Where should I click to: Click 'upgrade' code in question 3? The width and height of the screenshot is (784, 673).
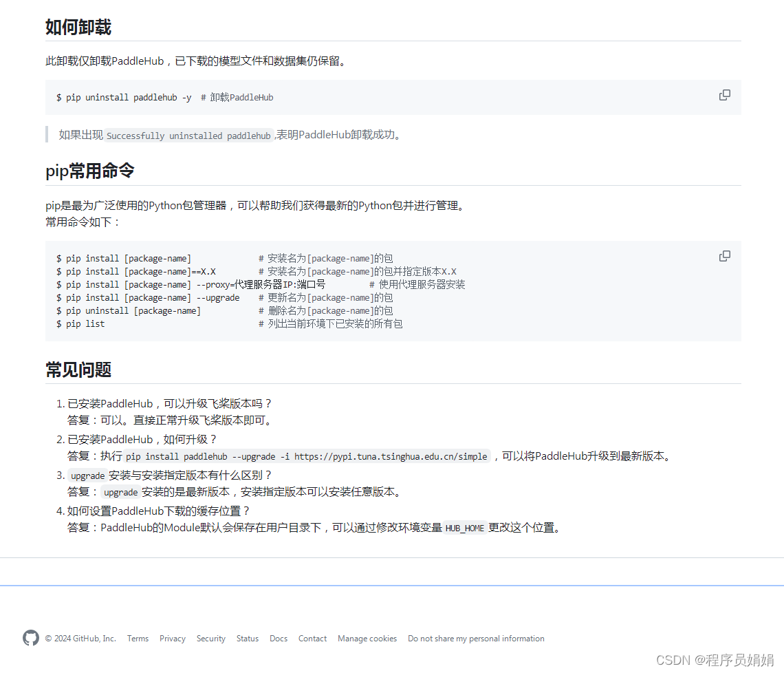coord(87,476)
